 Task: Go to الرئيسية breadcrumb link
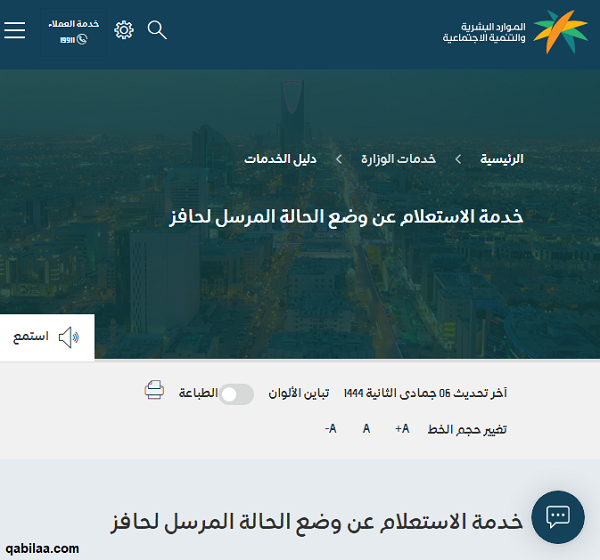click(502, 159)
